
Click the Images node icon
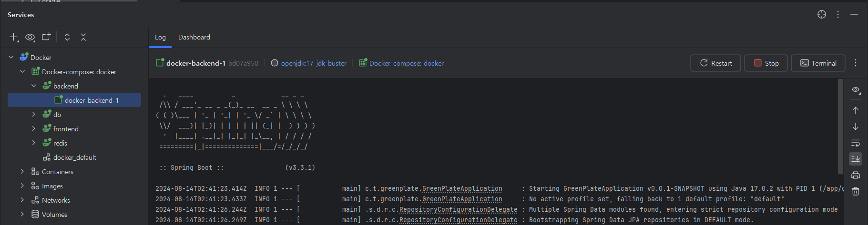pyautogui.click(x=35, y=186)
